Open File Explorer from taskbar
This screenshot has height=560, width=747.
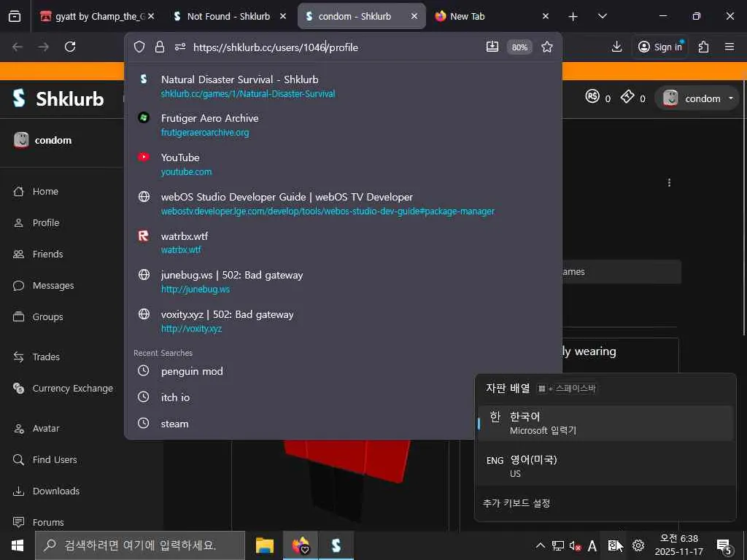(x=264, y=545)
